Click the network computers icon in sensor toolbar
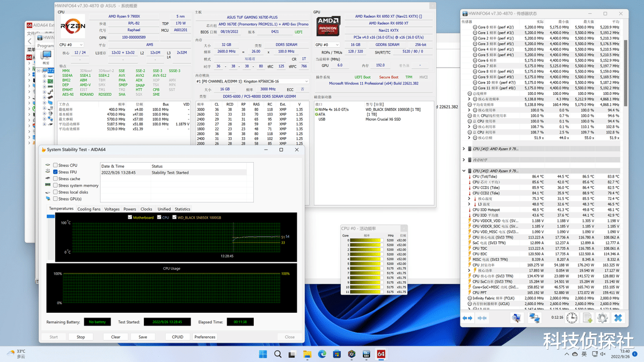644x362 pixels. 535,317
